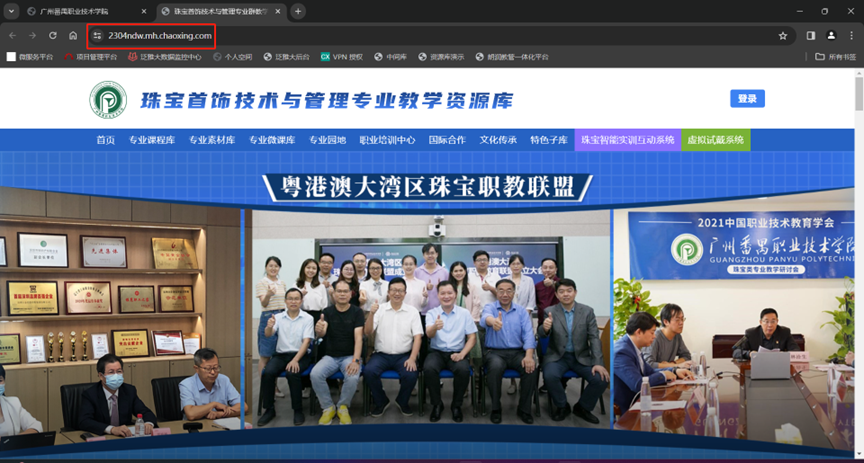This screenshot has width=864, height=463.
Task: Click the 登录 login button
Action: [x=747, y=99]
